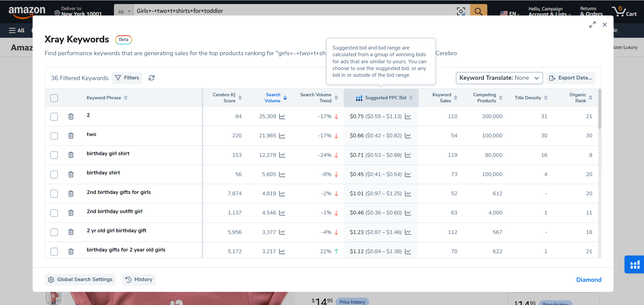Click the Export Data button
The image size is (644, 305).
(x=571, y=78)
